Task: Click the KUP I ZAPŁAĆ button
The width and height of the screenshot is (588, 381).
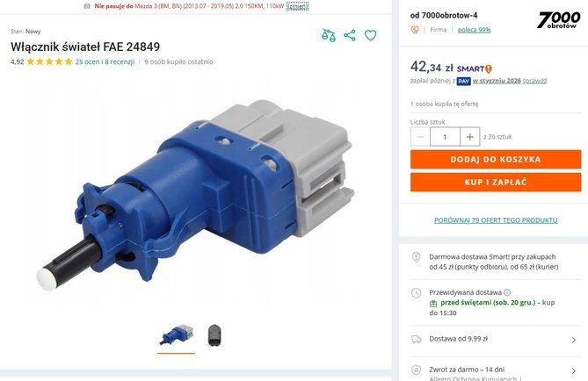Action: click(x=496, y=182)
